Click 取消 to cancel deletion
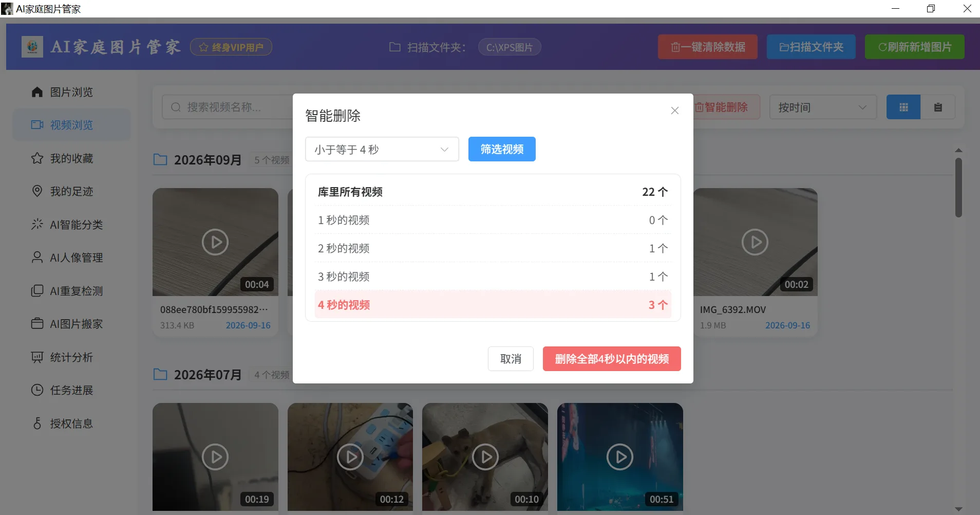The image size is (980, 515). [511, 359]
